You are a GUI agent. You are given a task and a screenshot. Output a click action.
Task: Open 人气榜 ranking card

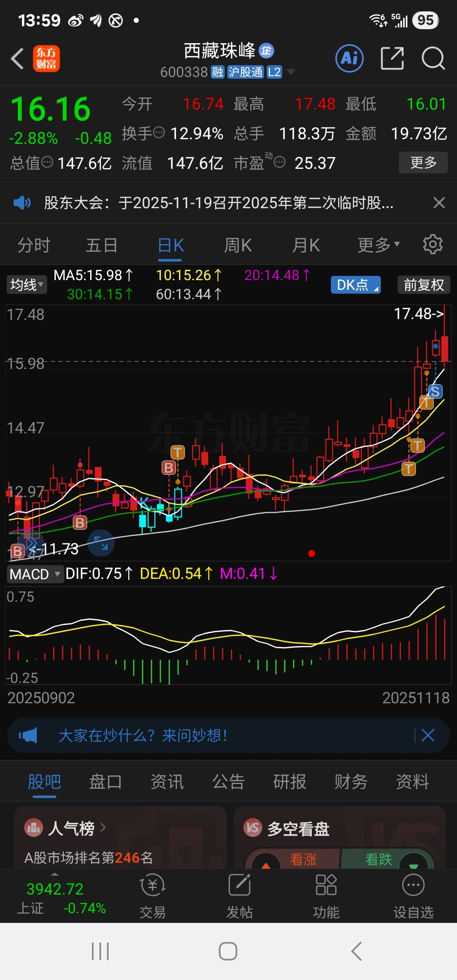[x=121, y=838]
